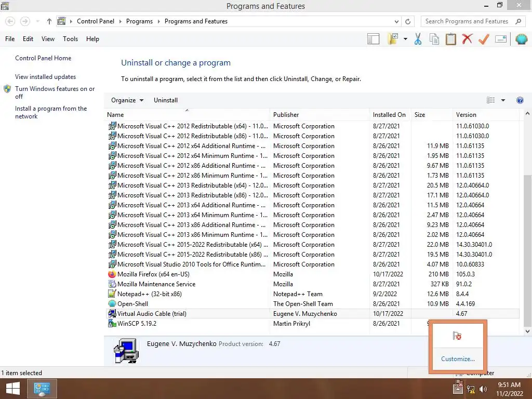Viewport: 532px width, 399px height.
Task: Sort programs by Size column
Action: point(431,115)
